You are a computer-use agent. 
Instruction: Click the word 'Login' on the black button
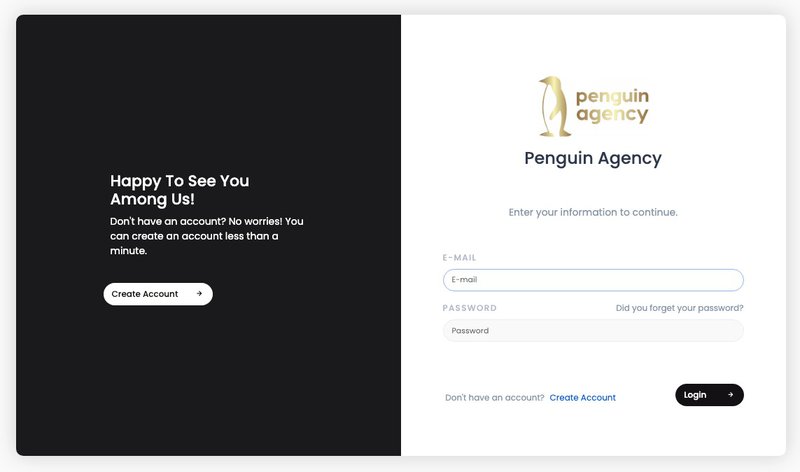pyautogui.click(x=695, y=395)
